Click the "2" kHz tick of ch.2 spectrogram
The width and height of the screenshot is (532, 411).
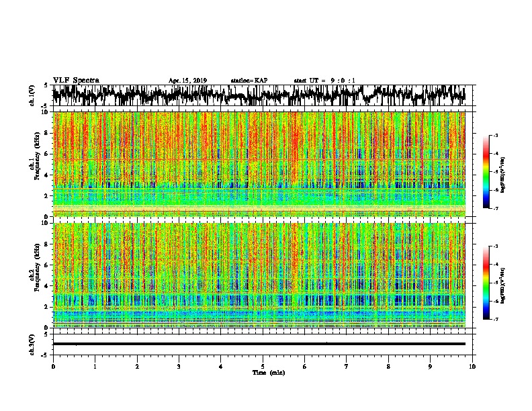[47, 306]
